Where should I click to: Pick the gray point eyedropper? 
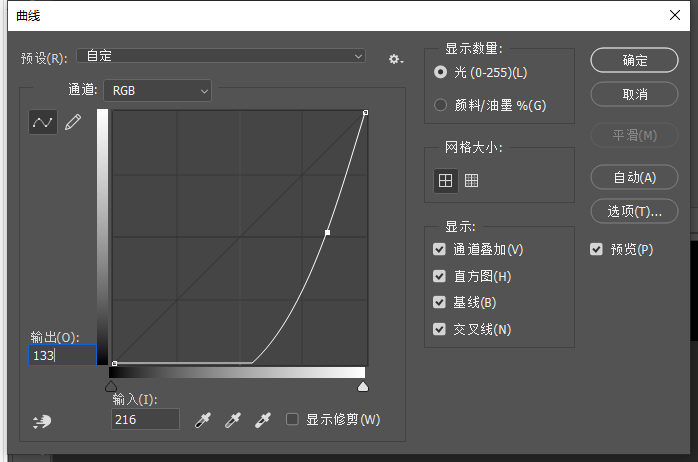[232, 420]
